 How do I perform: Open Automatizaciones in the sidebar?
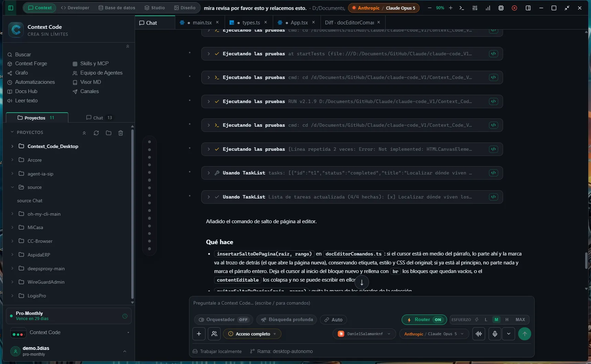coord(31,82)
